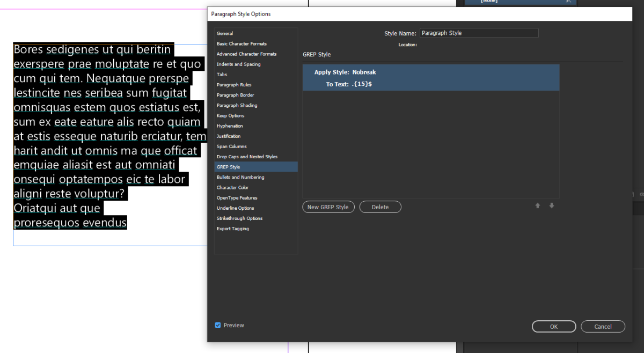Open Keep Options settings
644x353 pixels.
click(x=231, y=115)
